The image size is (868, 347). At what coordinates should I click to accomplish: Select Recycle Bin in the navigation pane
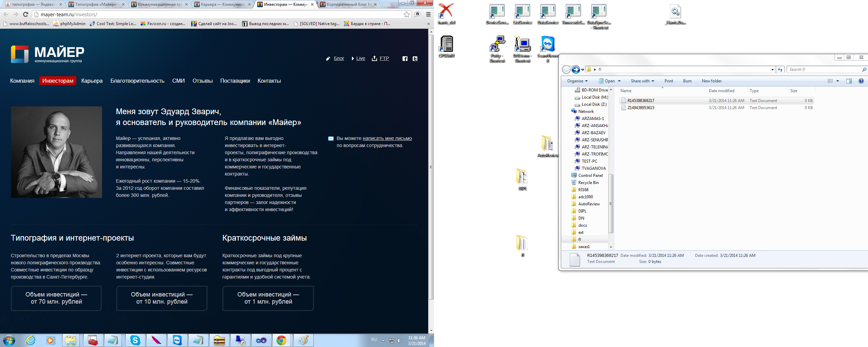[588, 183]
